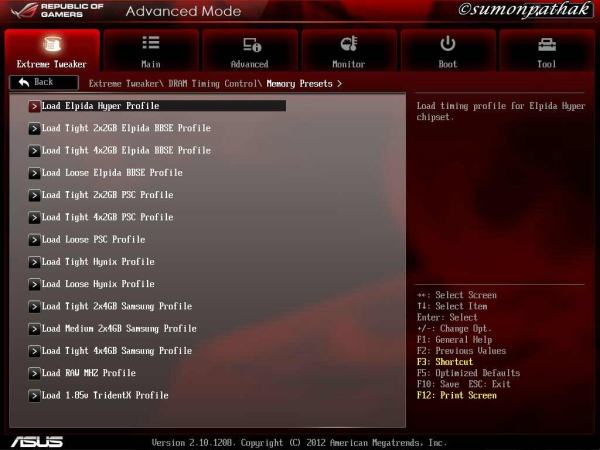This screenshot has width=600, height=450.
Task: Click the F5: Optimized Defaults hint
Action: coord(468,373)
